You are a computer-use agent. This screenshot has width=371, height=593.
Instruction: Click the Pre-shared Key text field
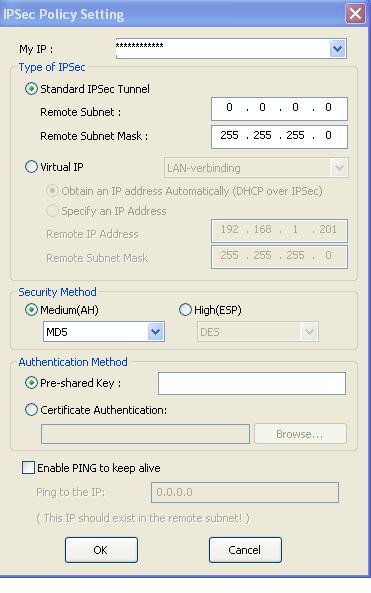[x=252, y=383]
